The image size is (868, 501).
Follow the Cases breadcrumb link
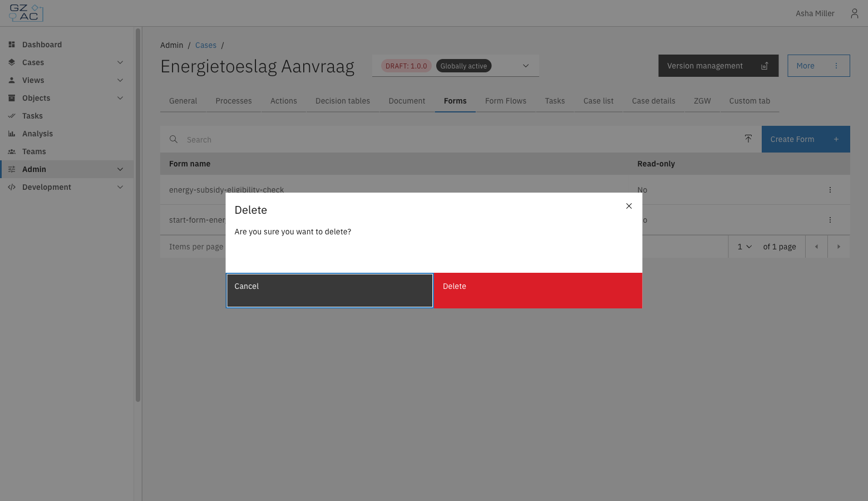pos(206,45)
